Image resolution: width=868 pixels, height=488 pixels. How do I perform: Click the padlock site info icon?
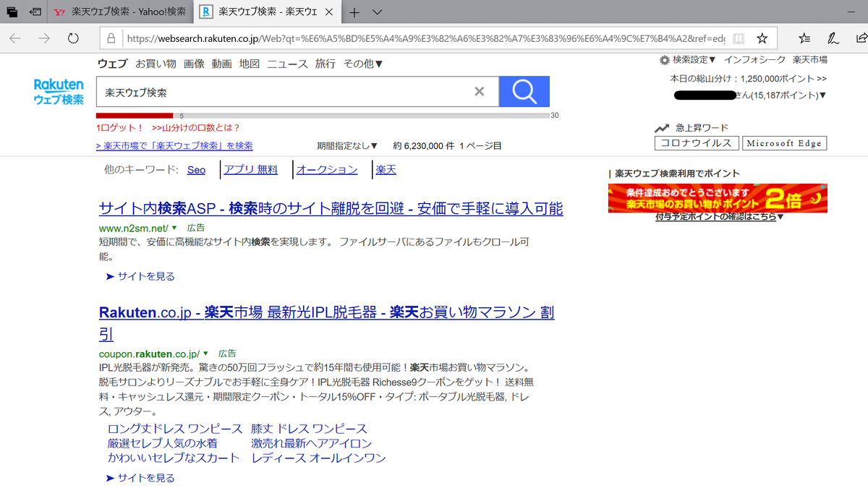point(111,38)
